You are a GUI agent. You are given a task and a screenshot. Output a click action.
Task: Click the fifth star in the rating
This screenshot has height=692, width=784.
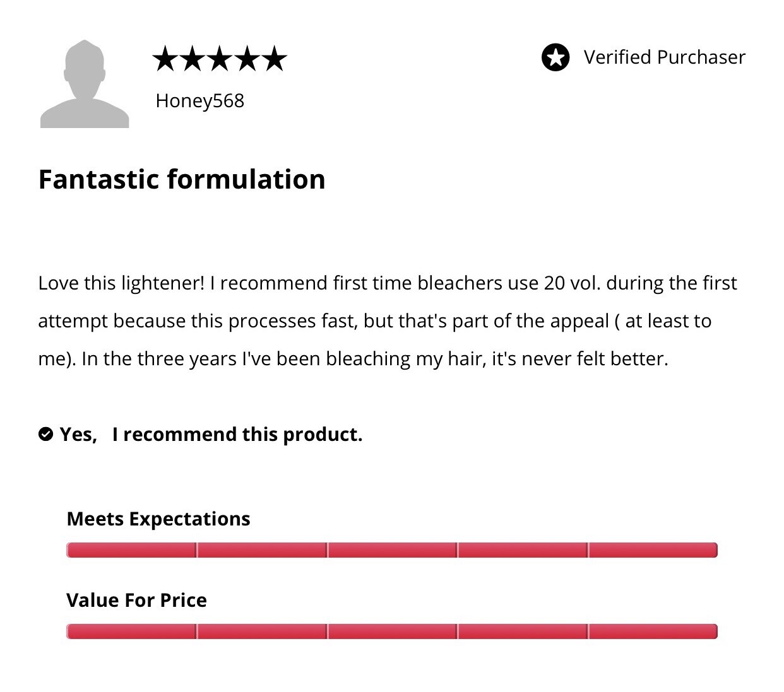274,59
